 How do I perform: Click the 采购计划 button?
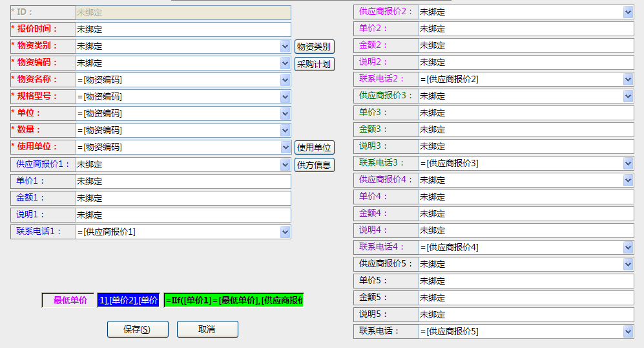314,64
